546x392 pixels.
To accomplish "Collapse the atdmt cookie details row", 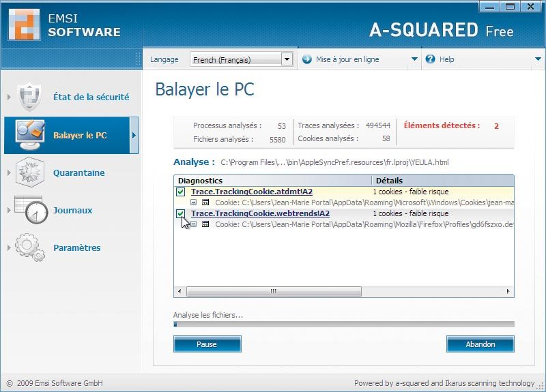I will [x=194, y=202].
